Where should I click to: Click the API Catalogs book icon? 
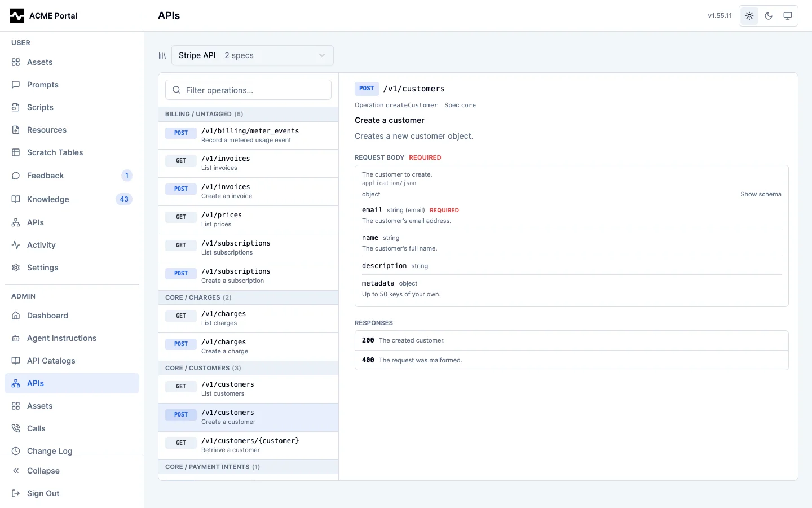(x=16, y=361)
